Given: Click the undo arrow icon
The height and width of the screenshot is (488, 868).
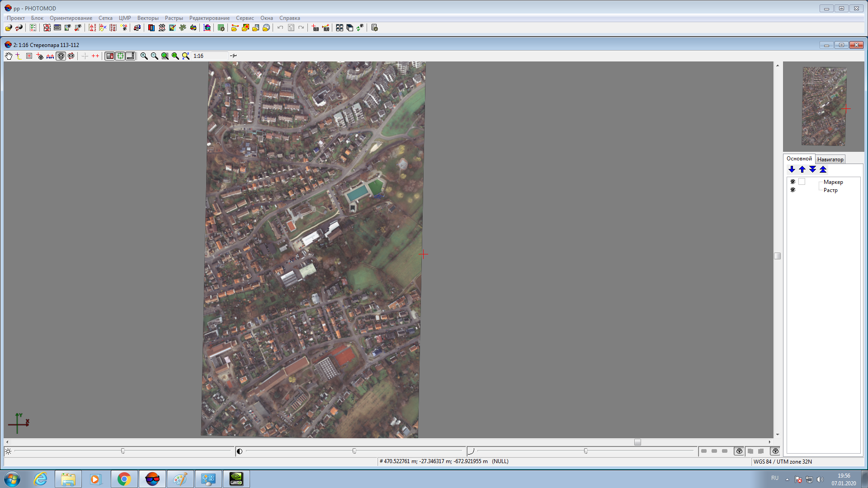Looking at the screenshot, I should (280, 28).
